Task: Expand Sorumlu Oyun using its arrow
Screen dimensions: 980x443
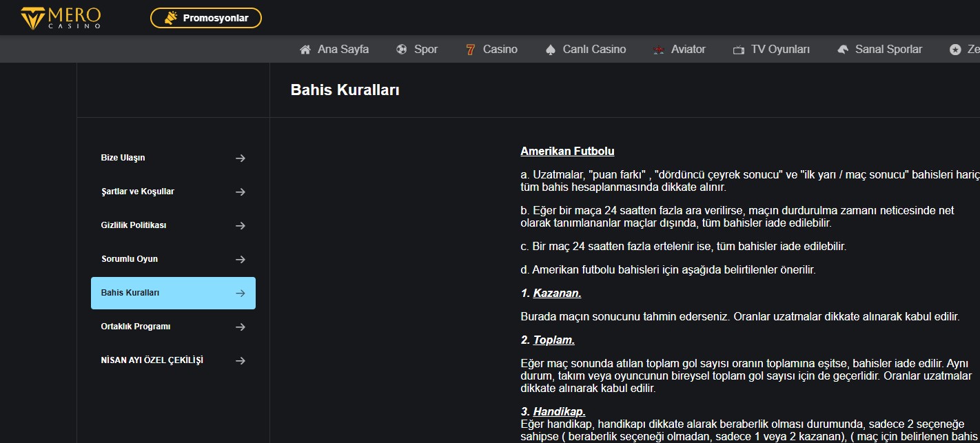Action: (241, 259)
